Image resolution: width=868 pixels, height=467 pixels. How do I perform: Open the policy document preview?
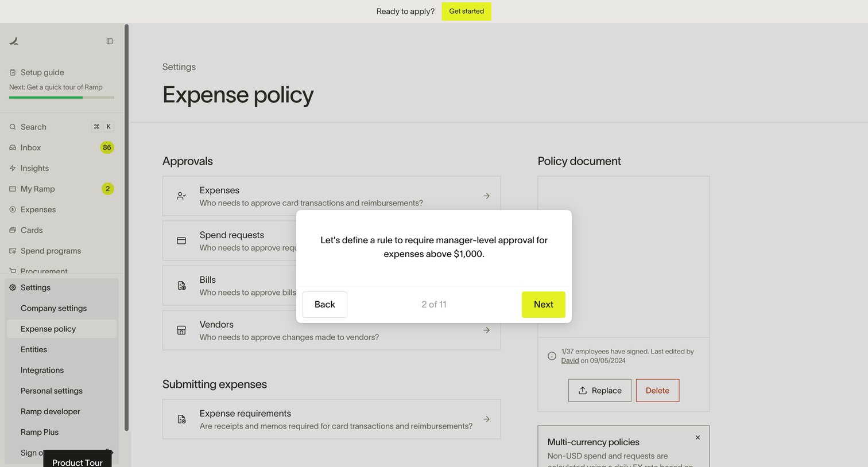pos(623,256)
